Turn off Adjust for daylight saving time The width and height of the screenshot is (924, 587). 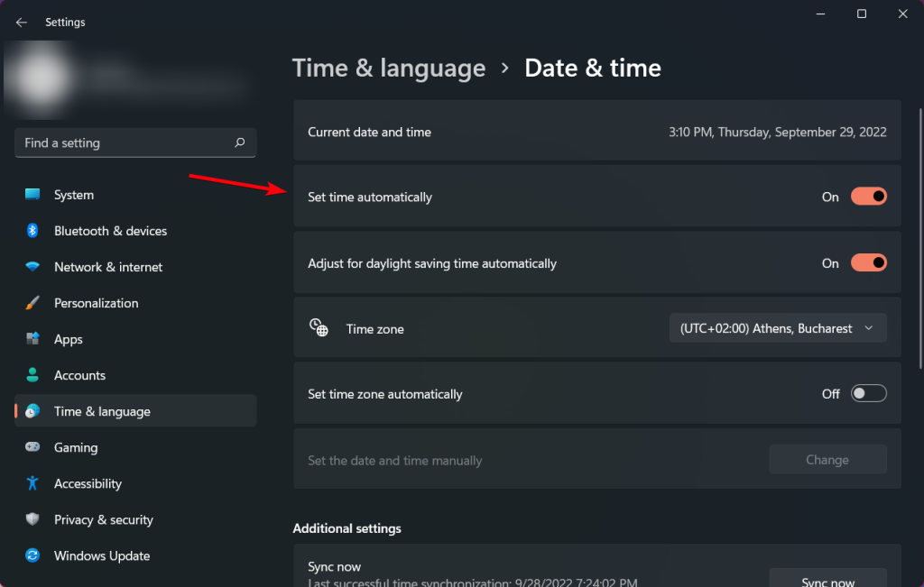pos(868,262)
